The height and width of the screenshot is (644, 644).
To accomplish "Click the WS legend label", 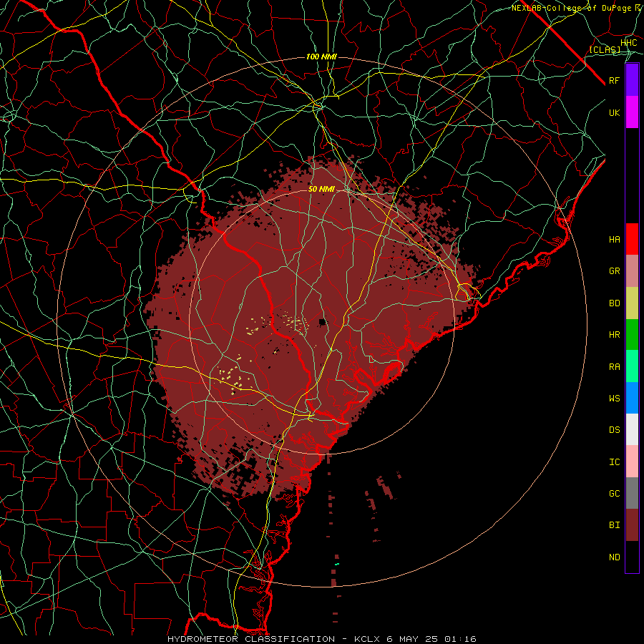I will click(614, 399).
